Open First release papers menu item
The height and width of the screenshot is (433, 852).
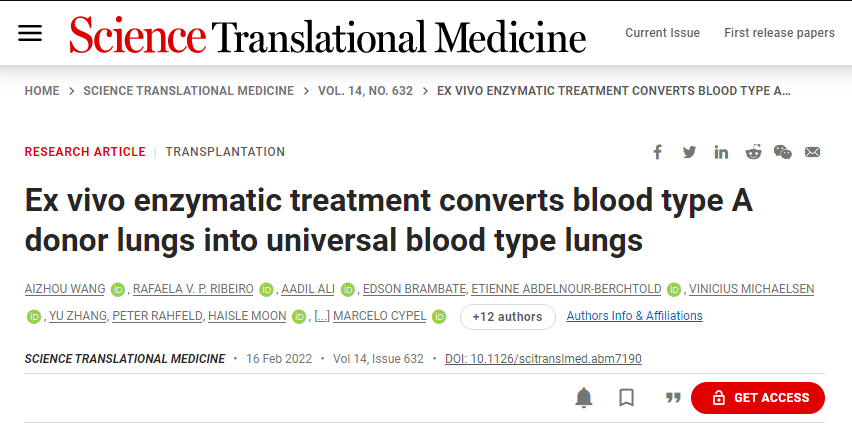779,33
